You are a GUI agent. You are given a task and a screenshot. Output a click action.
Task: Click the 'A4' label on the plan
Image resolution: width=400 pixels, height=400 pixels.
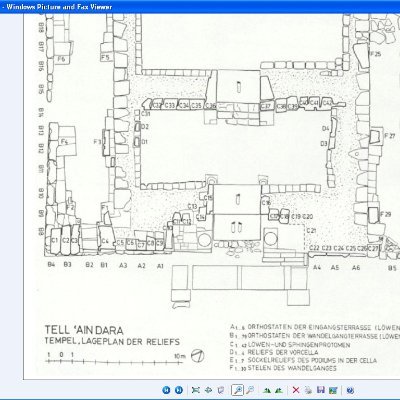[317, 267]
